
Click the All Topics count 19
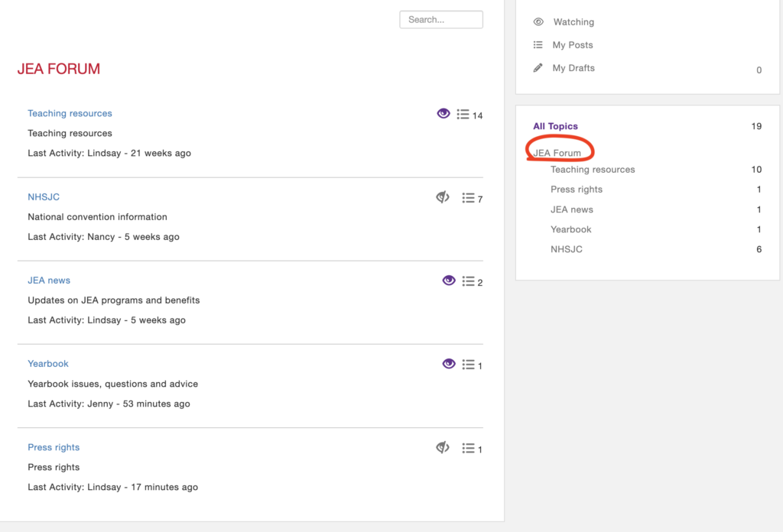tap(756, 126)
